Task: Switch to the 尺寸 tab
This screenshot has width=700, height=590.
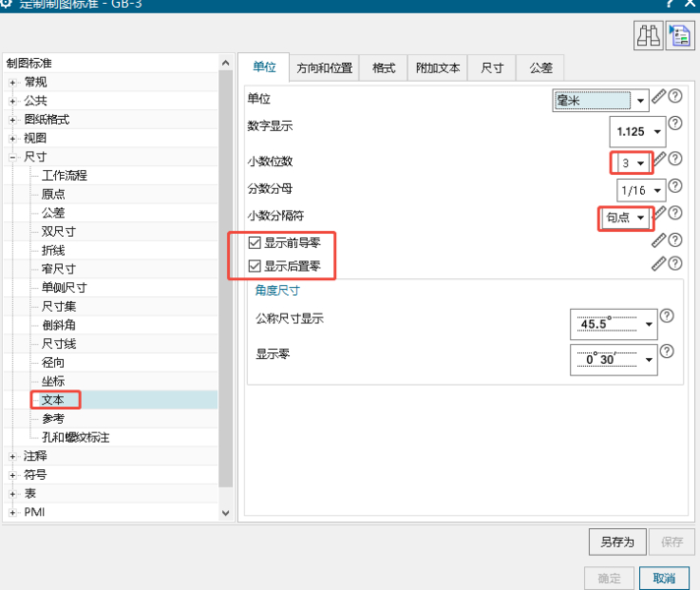Action: point(492,68)
